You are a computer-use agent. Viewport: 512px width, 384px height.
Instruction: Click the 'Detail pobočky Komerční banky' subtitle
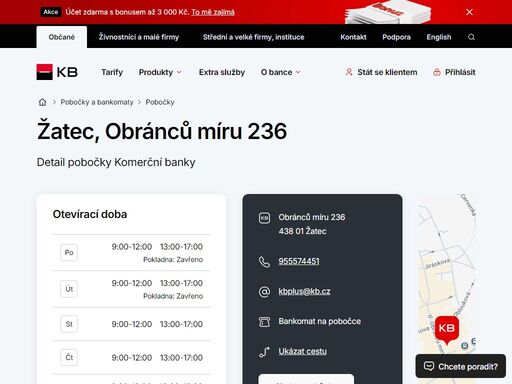click(116, 162)
